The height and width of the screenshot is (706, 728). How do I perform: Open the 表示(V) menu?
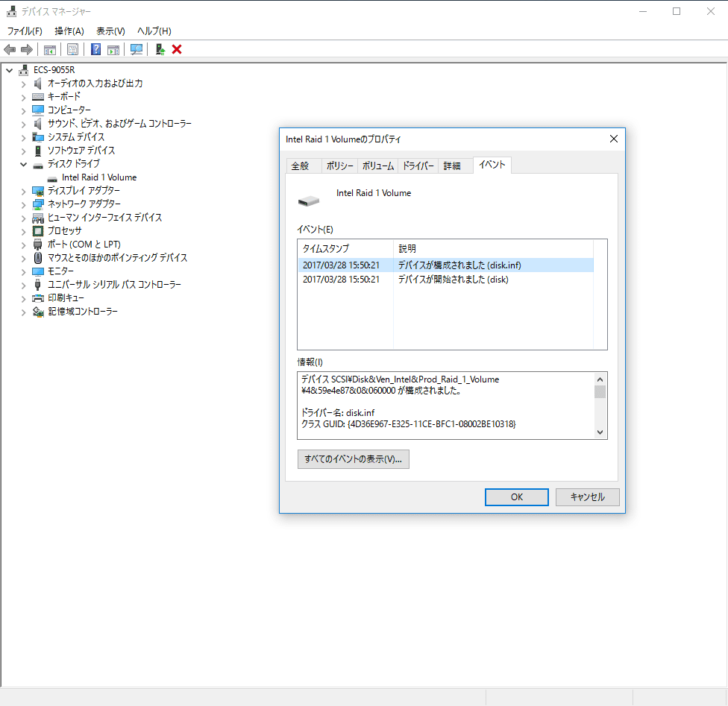point(110,31)
